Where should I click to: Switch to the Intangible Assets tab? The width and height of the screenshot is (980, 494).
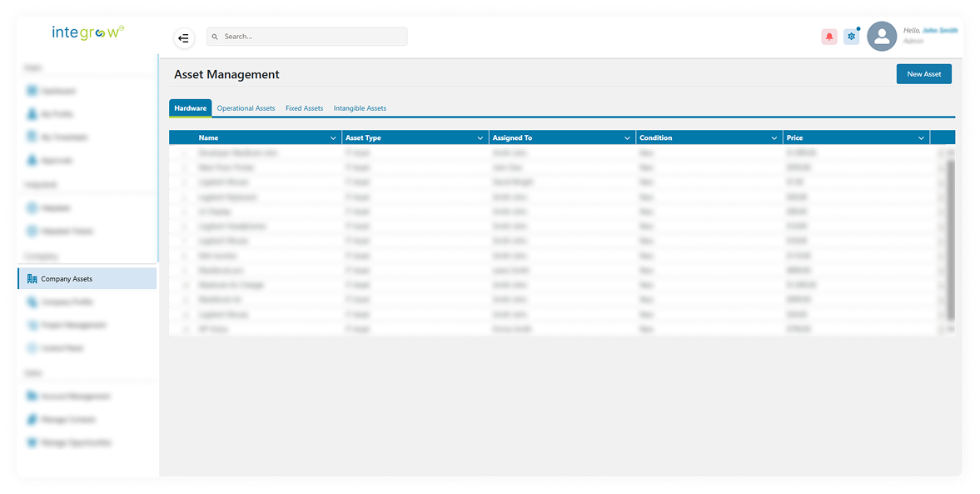(x=360, y=108)
